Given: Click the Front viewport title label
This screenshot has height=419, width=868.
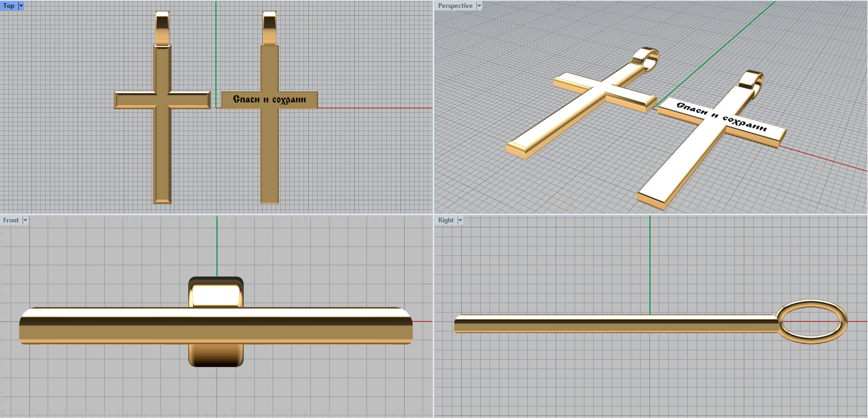Looking at the screenshot, I should 11,220.
